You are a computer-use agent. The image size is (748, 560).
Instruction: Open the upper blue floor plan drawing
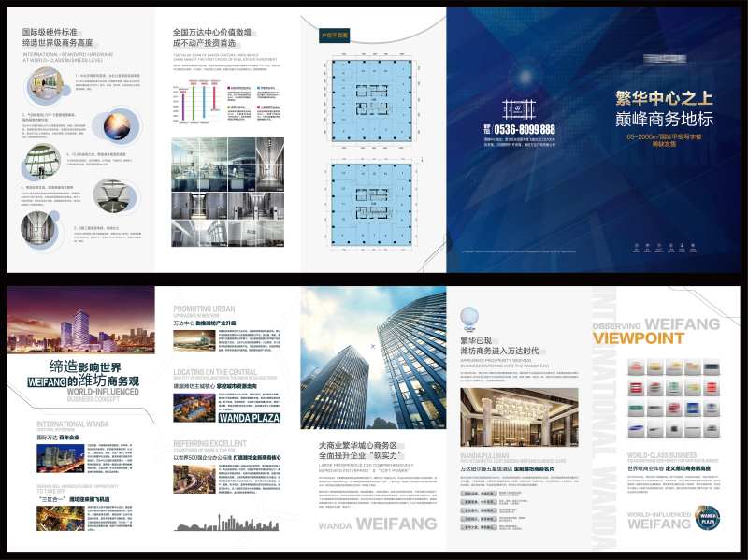pos(371,101)
